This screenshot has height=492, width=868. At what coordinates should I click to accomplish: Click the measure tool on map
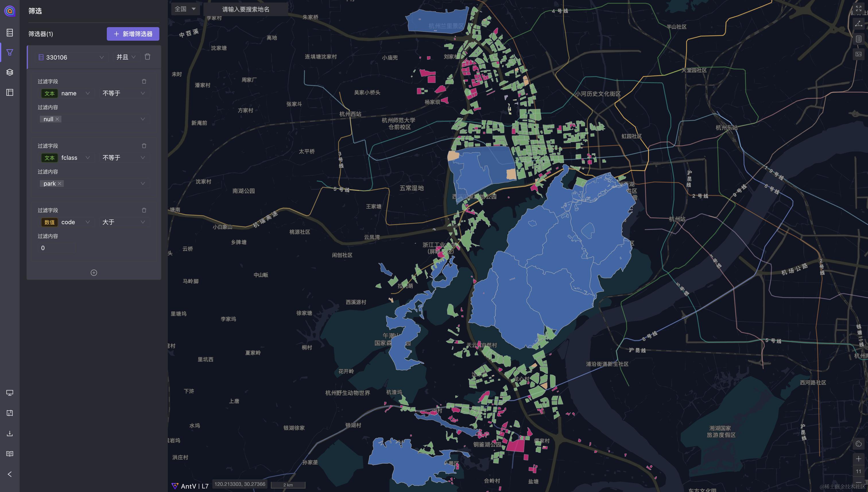859,24
